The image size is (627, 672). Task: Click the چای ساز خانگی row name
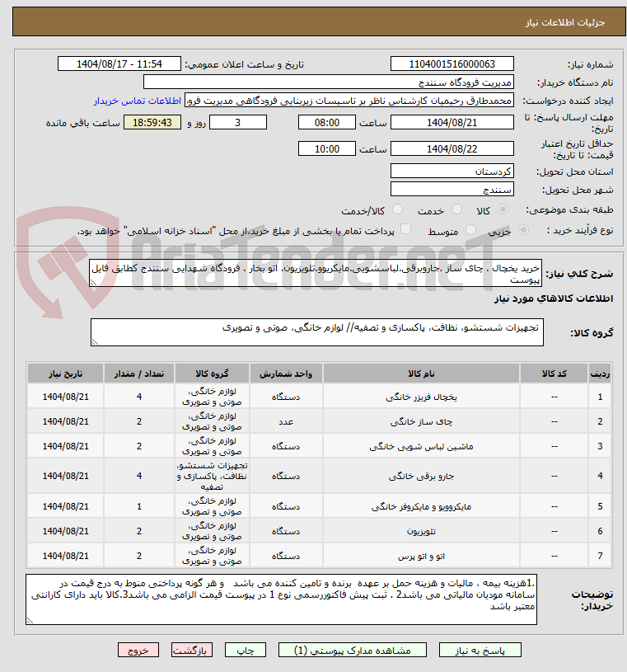click(421, 422)
